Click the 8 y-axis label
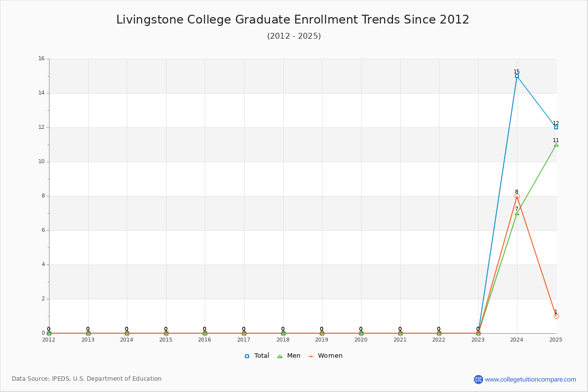The height and width of the screenshot is (392, 588). tap(43, 196)
